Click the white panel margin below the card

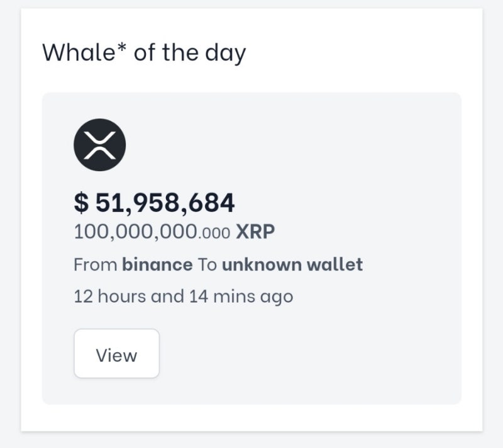(251, 418)
